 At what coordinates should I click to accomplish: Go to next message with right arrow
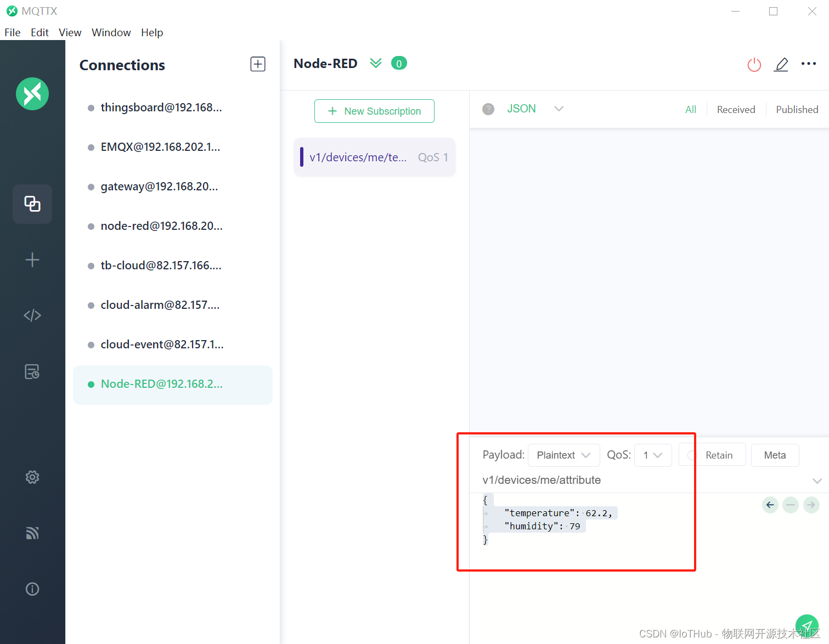point(811,505)
